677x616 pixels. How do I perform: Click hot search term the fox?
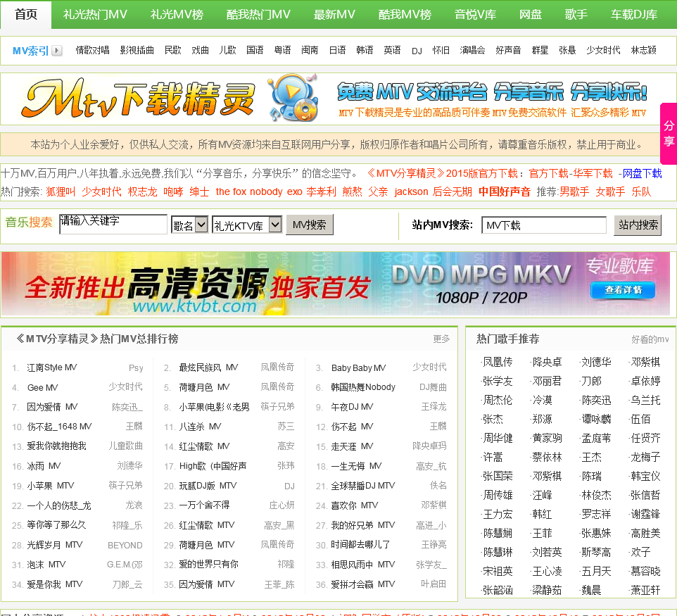[x=231, y=191]
